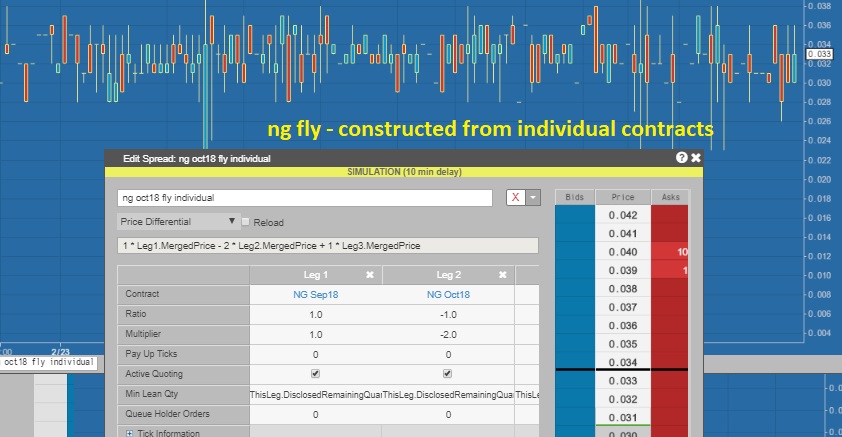Select price 0.038 in ladder
This screenshot has width=842, height=437.
click(x=623, y=289)
